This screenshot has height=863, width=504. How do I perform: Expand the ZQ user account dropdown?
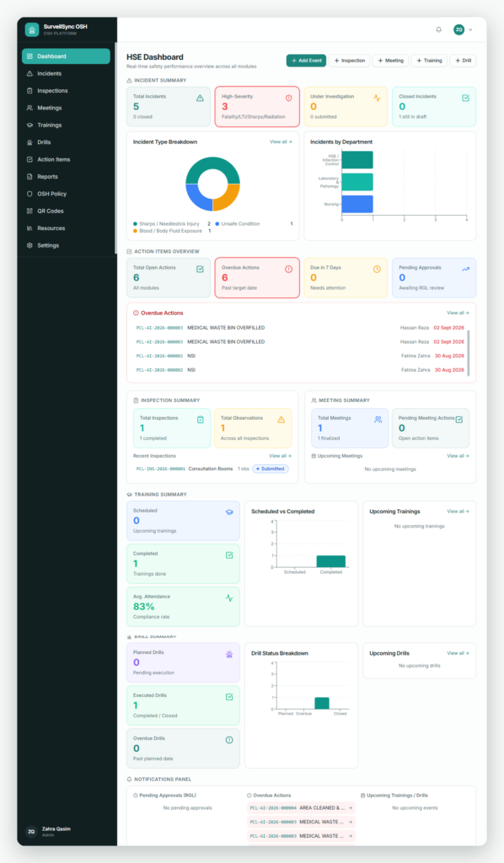(x=464, y=29)
